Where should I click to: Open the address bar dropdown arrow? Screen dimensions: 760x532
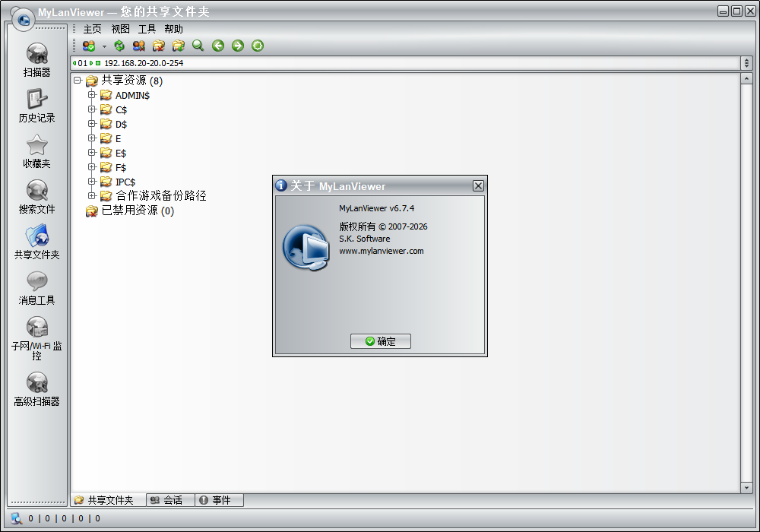click(x=746, y=63)
